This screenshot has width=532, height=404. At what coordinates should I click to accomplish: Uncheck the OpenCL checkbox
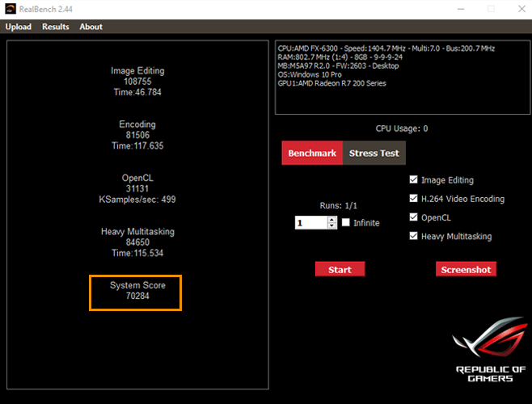click(x=413, y=217)
